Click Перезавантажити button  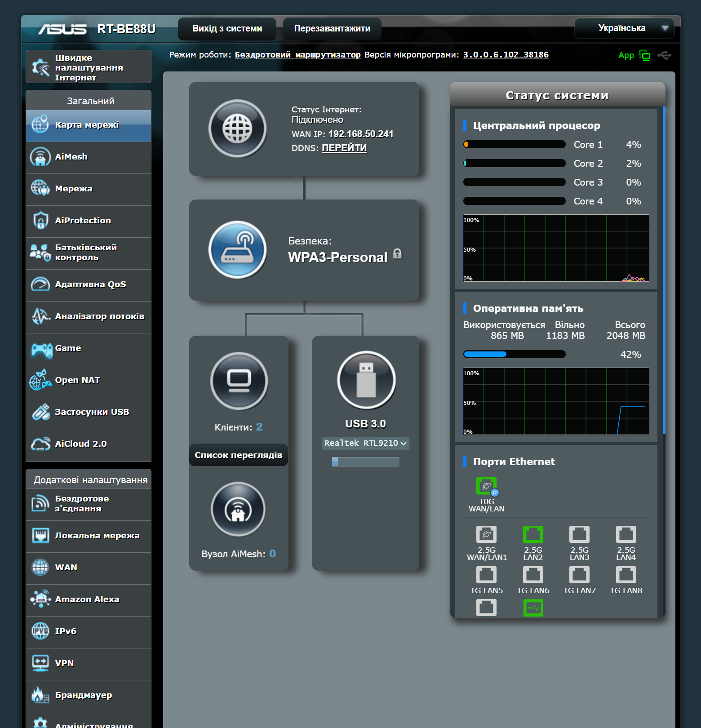point(332,29)
